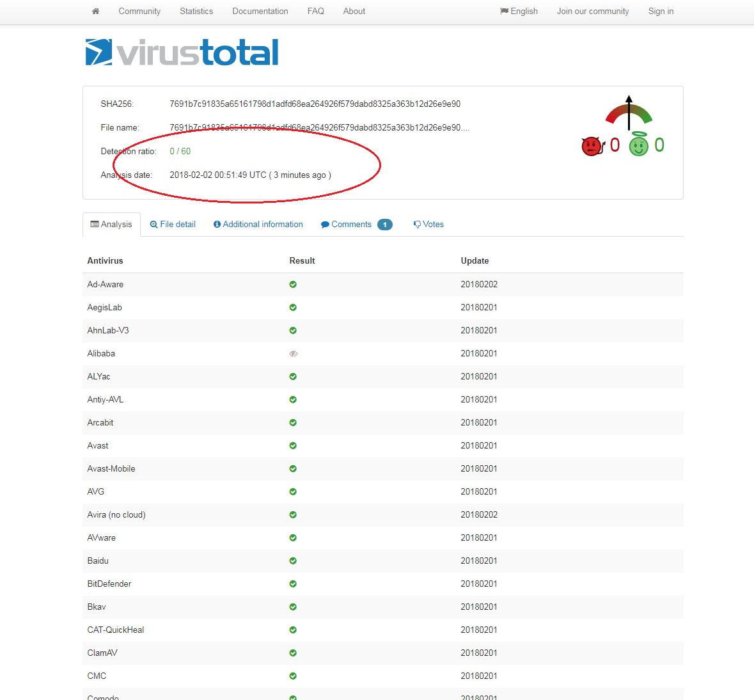Open the About menu
The image size is (754, 700).
354,11
